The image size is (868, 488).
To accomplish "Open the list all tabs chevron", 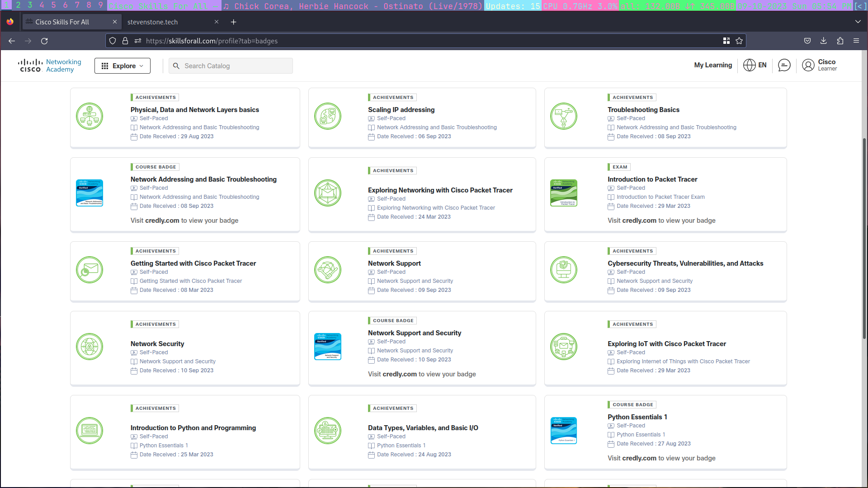I will pos(858,22).
